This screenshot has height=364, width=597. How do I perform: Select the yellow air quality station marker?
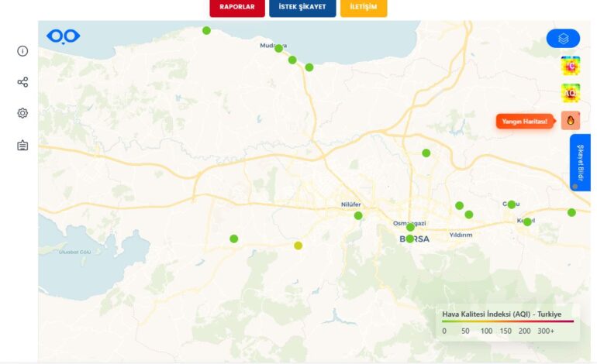point(298,246)
